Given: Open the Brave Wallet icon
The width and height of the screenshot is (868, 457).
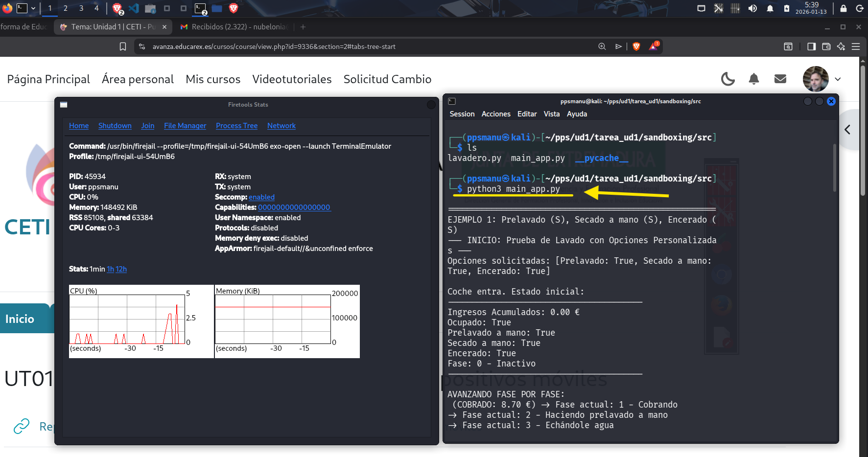Looking at the screenshot, I should pos(826,46).
